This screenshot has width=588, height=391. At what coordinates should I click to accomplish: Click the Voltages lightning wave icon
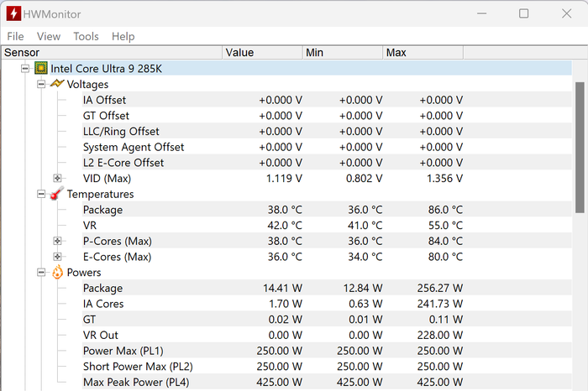(57, 83)
